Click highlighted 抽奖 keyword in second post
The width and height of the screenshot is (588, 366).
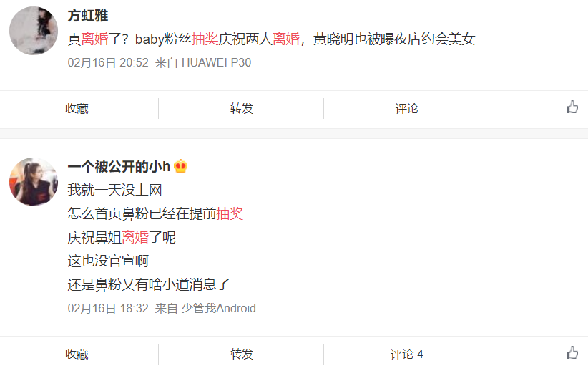click(x=230, y=213)
